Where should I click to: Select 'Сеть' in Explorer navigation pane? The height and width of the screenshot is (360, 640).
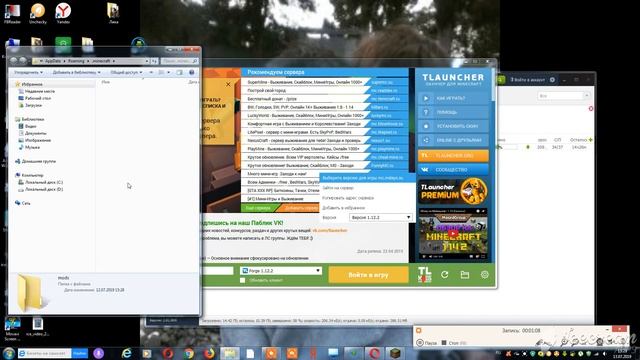(26, 203)
